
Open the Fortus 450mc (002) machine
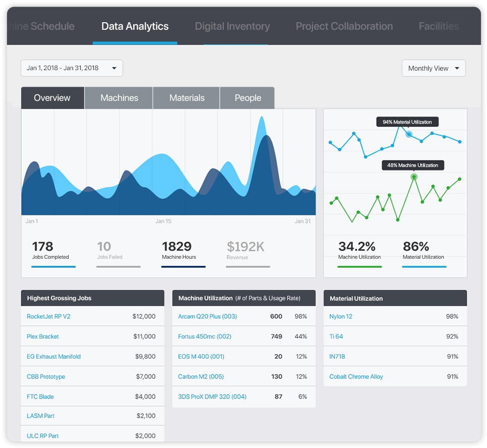[x=205, y=337]
